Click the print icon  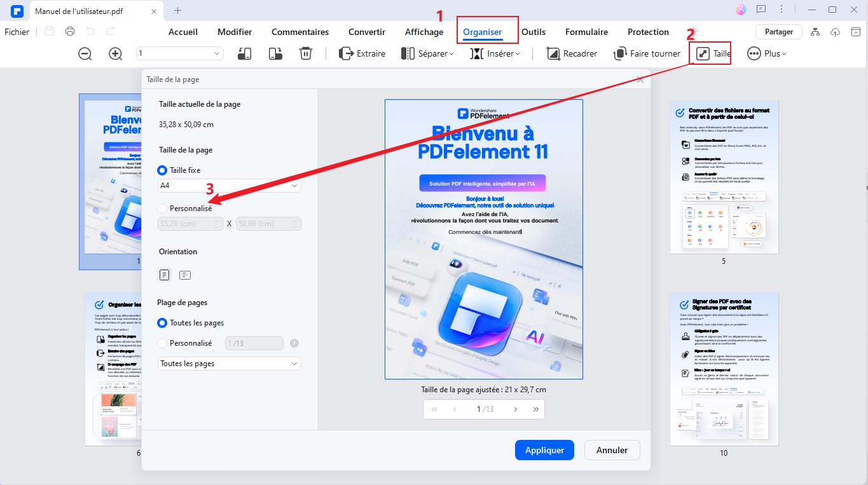(70, 31)
